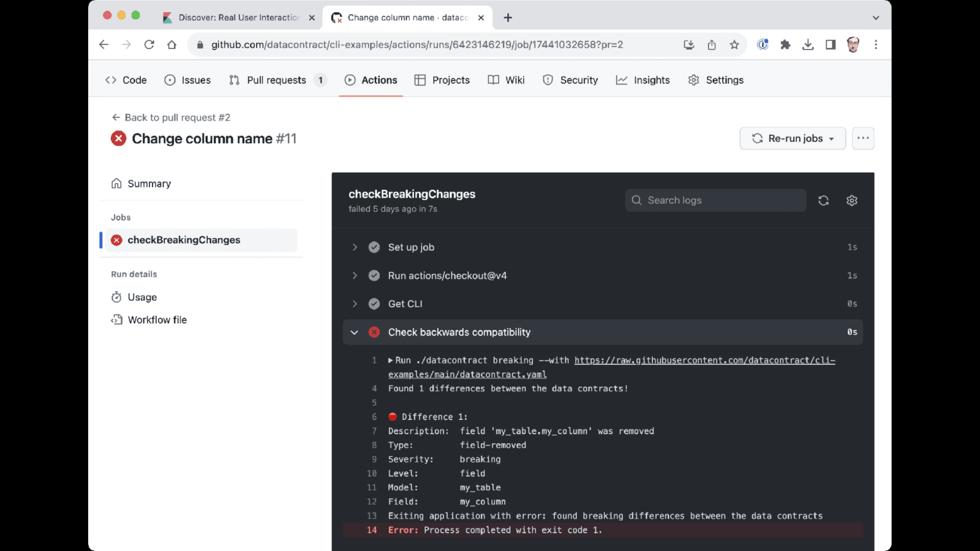Open the Insights tab
The width and height of the screenshot is (980, 551).
click(643, 80)
